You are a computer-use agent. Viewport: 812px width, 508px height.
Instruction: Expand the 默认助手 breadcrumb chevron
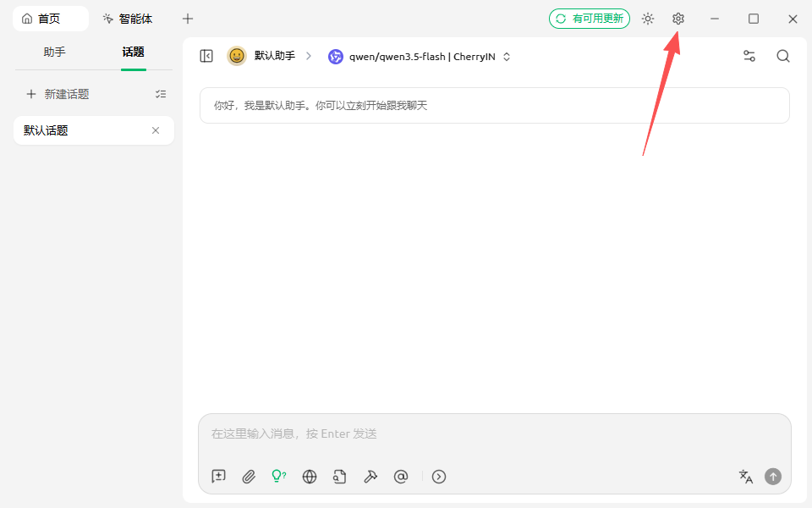coord(308,56)
